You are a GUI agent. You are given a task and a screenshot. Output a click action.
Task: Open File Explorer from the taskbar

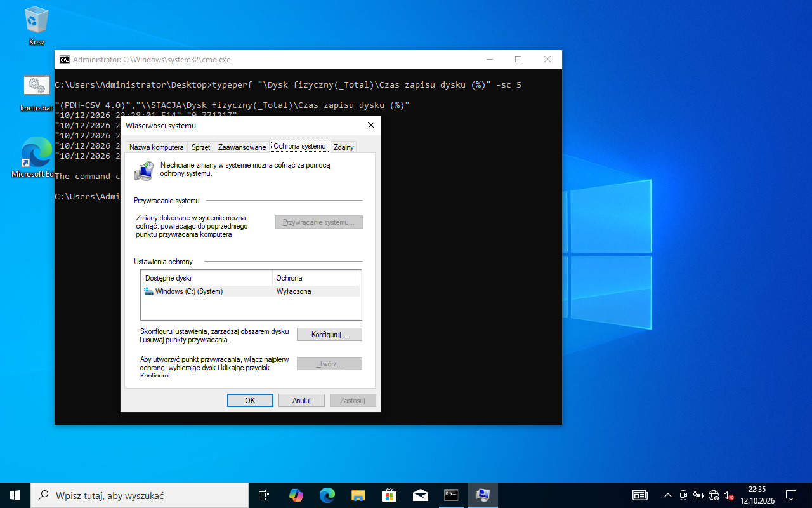click(358, 495)
